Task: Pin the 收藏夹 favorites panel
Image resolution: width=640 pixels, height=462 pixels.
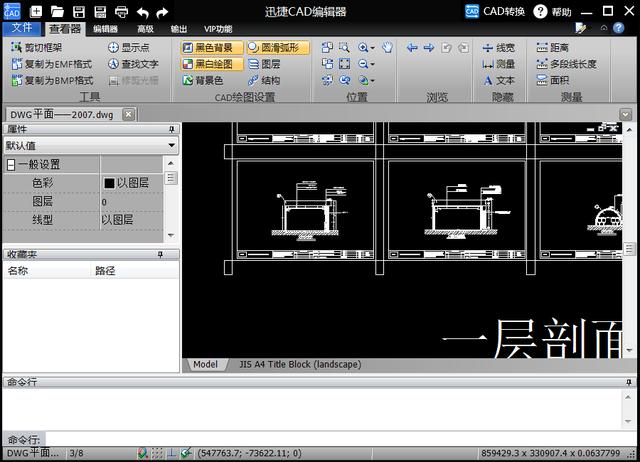Action: pyautogui.click(x=160, y=255)
